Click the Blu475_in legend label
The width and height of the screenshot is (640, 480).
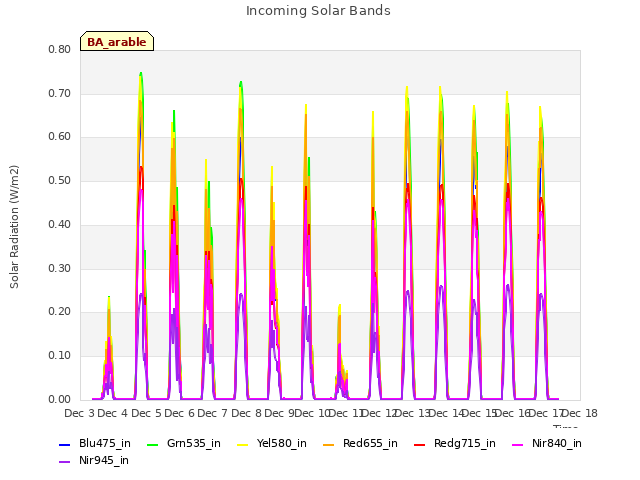click(x=104, y=443)
